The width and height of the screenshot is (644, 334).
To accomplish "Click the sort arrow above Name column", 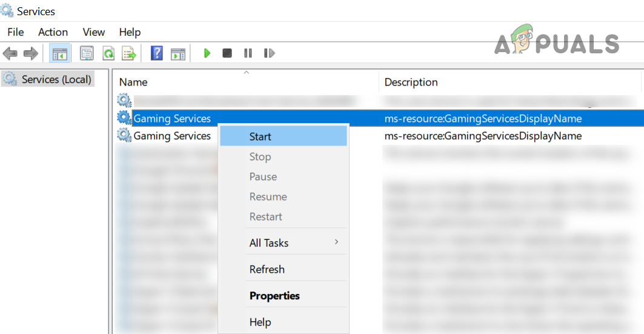I will [x=247, y=72].
